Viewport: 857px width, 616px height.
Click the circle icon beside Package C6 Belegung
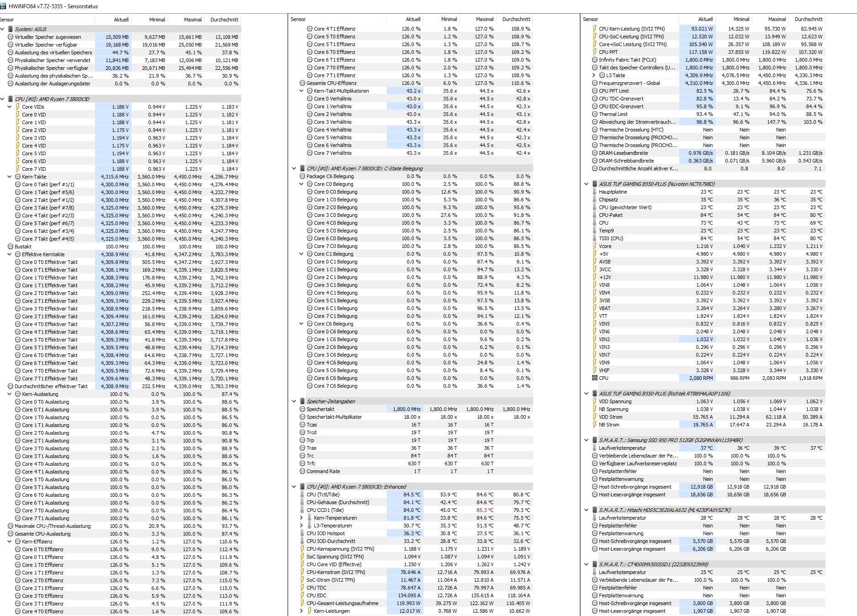pyautogui.click(x=302, y=176)
